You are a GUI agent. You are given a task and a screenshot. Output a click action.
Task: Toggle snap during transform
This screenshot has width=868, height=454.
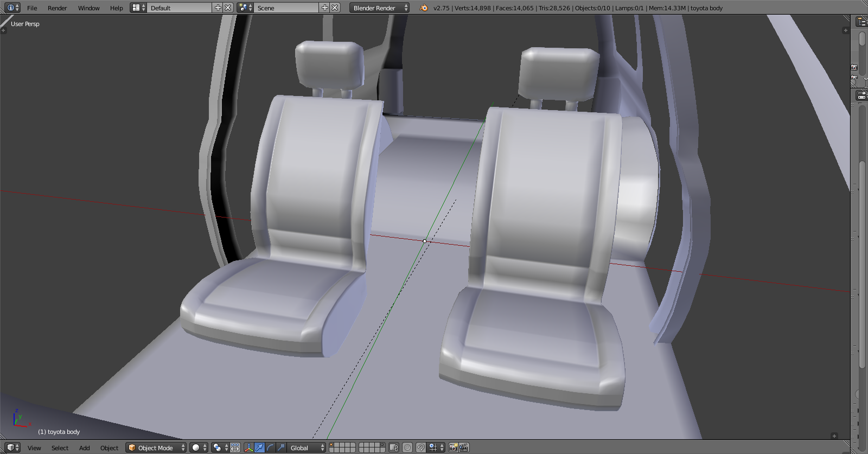pos(420,447)
